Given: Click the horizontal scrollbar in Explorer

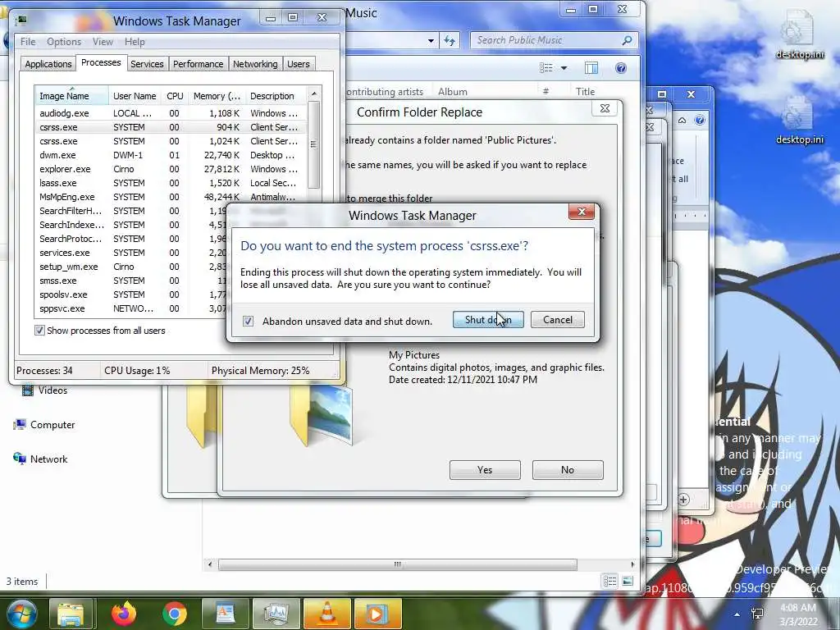Looking at the screenshot, I should coord(398,564).
